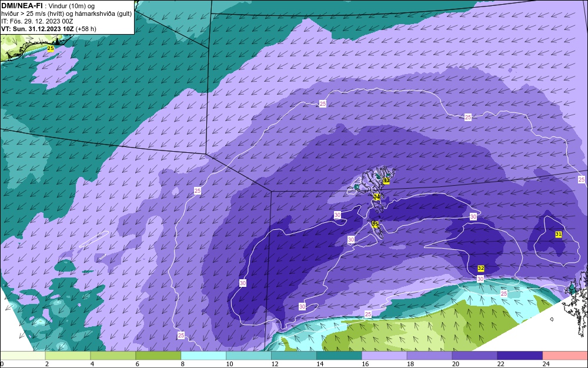Click the legend scale number 22
588x368 pixels.
click(500, 364)
